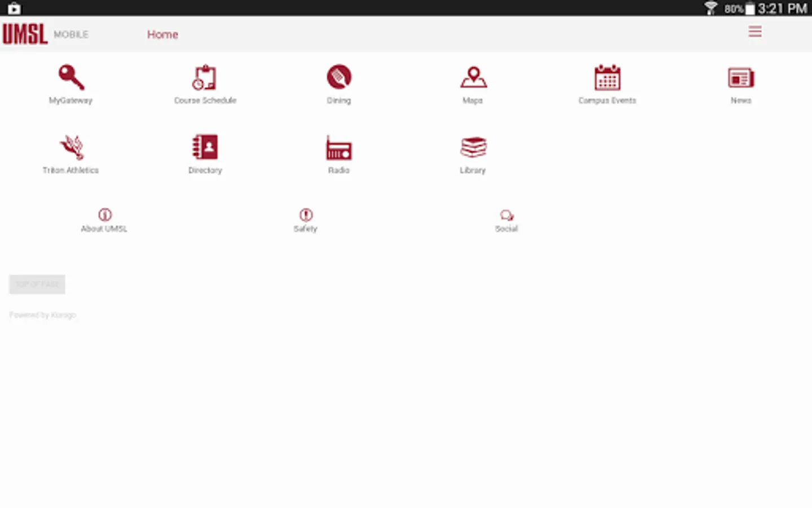The width and height of the screenshot is (812, 508).
Task: Click the Course Schedule text label
Action: 205,100
